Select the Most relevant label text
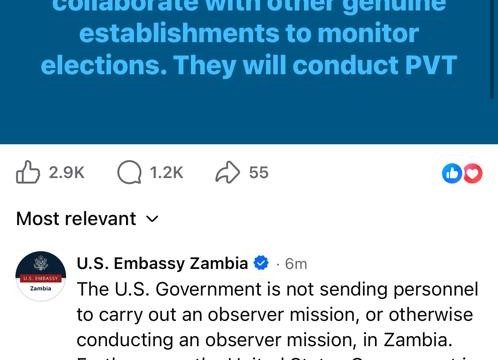 pos(76,219)
